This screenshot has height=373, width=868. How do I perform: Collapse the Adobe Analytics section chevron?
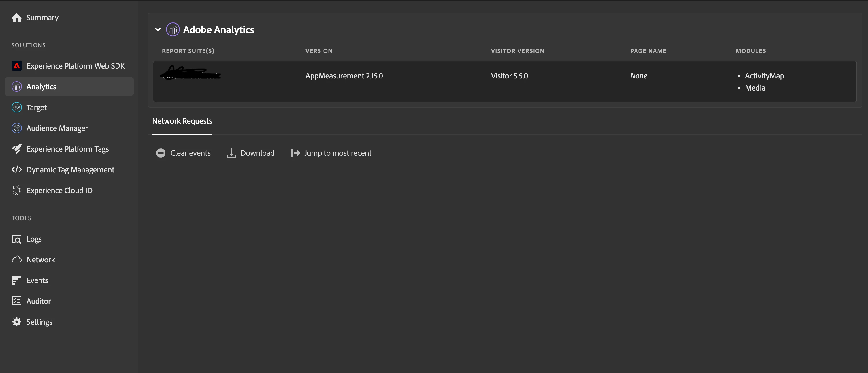(x=158, y=30)
